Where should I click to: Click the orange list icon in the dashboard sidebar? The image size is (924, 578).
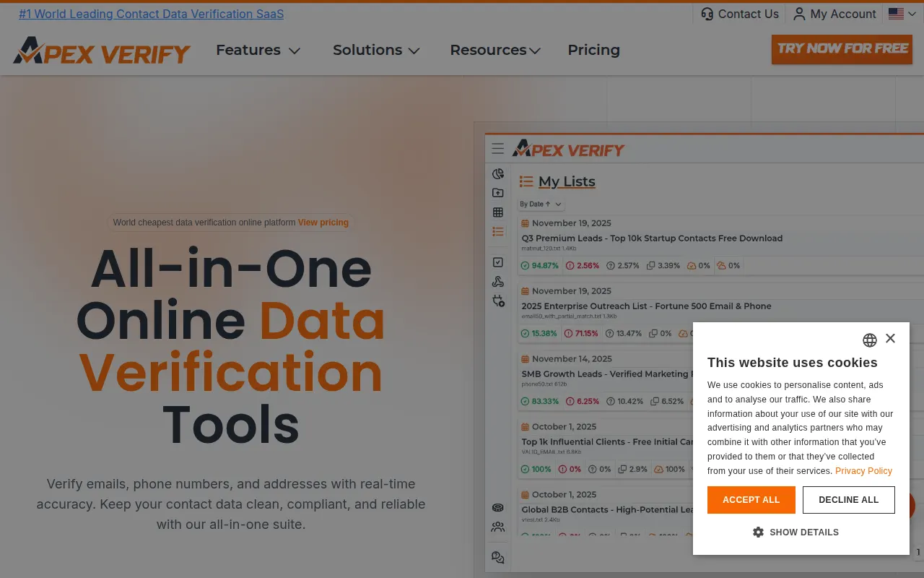pyautogui.click(x=498, y=232)
